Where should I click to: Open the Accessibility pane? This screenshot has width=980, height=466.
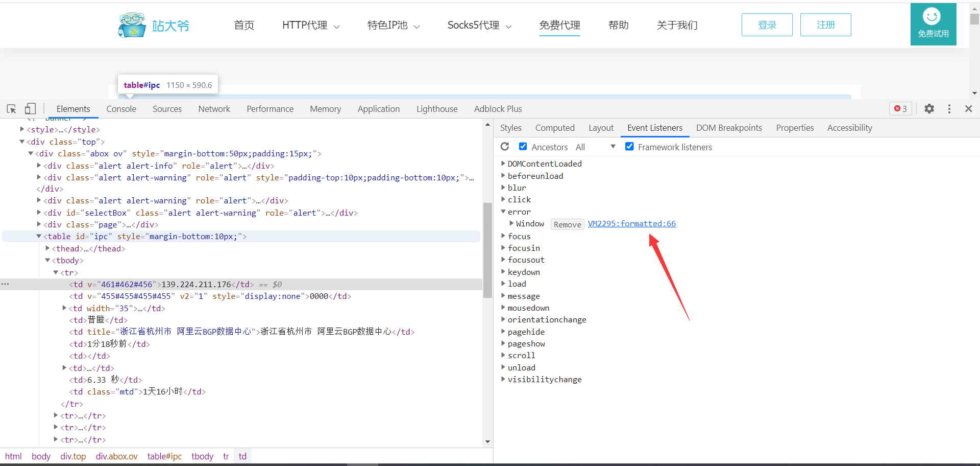[849, 128]
